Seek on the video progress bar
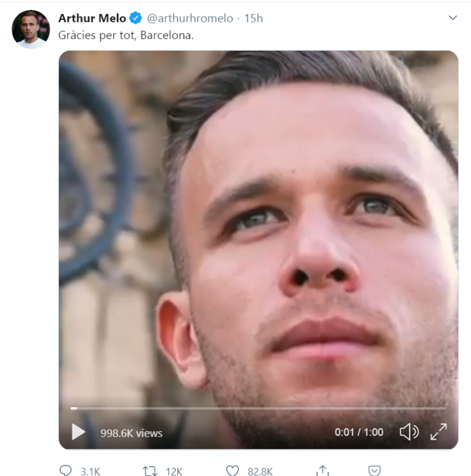 (x=259, y=408)
